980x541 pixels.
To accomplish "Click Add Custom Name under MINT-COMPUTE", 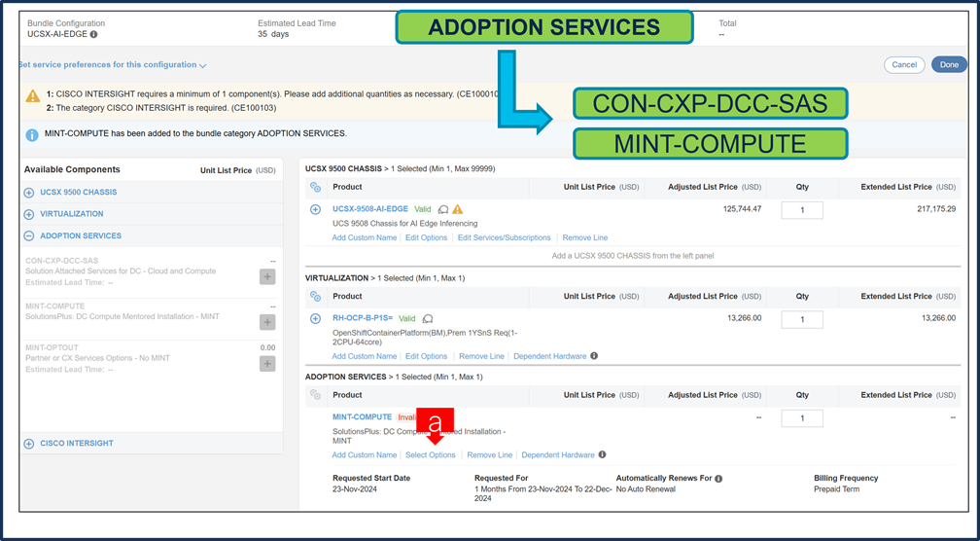I will click(365, 455).
